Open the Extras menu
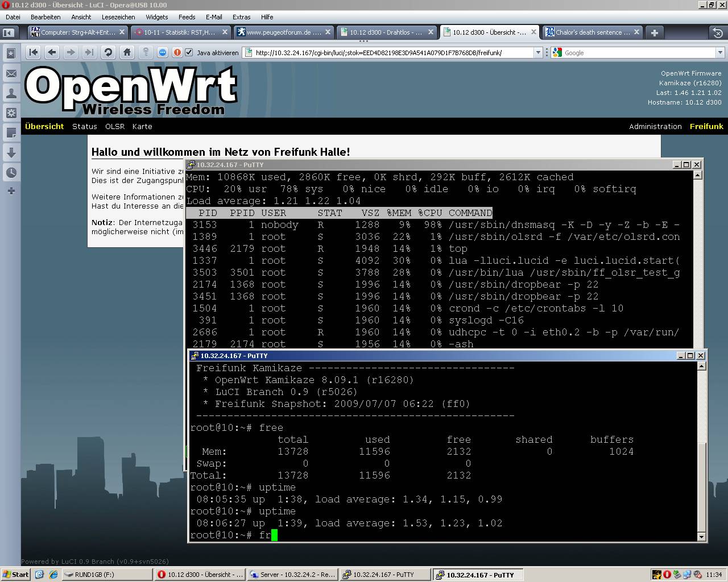Viewport: 728px width, 582px height. coord(241,17)
